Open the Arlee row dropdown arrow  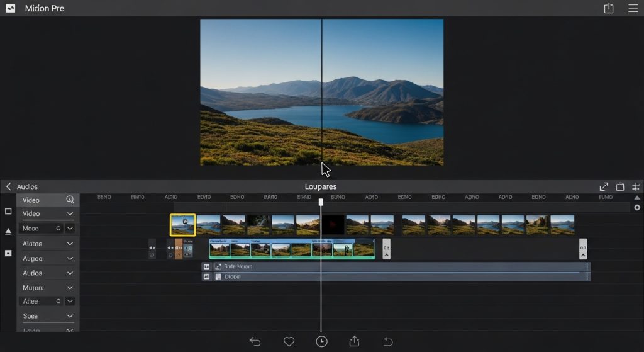[x=70, y=301]
